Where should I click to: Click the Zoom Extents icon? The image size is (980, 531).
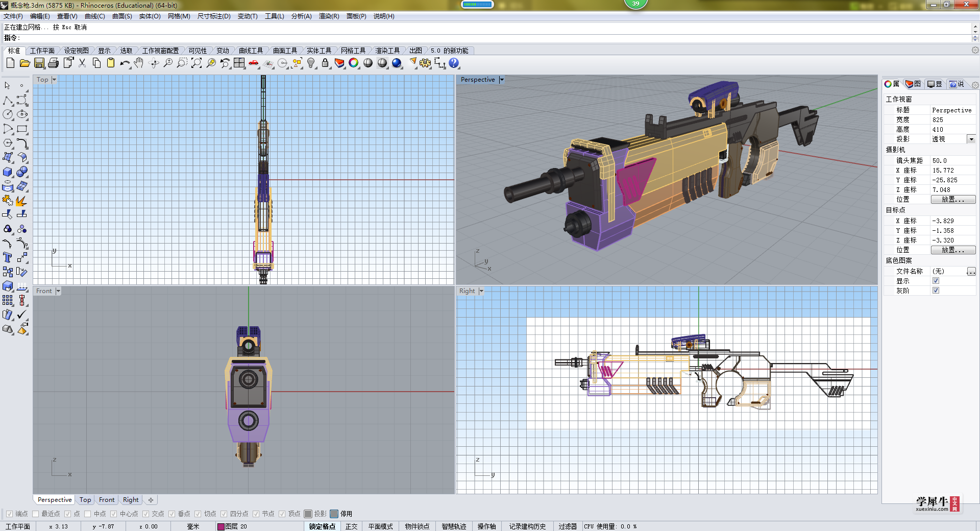tap(197, 63)
